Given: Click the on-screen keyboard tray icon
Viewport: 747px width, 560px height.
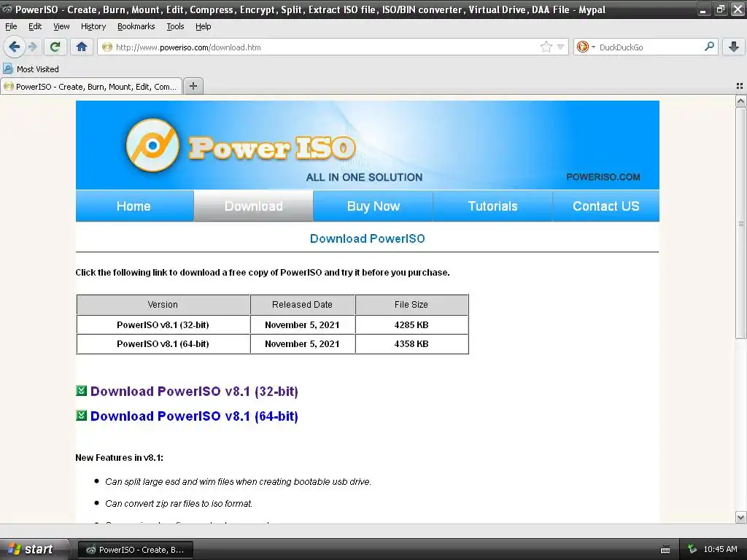Looking at the screenshot, I should pyautogui.click(x=665, y=550).
